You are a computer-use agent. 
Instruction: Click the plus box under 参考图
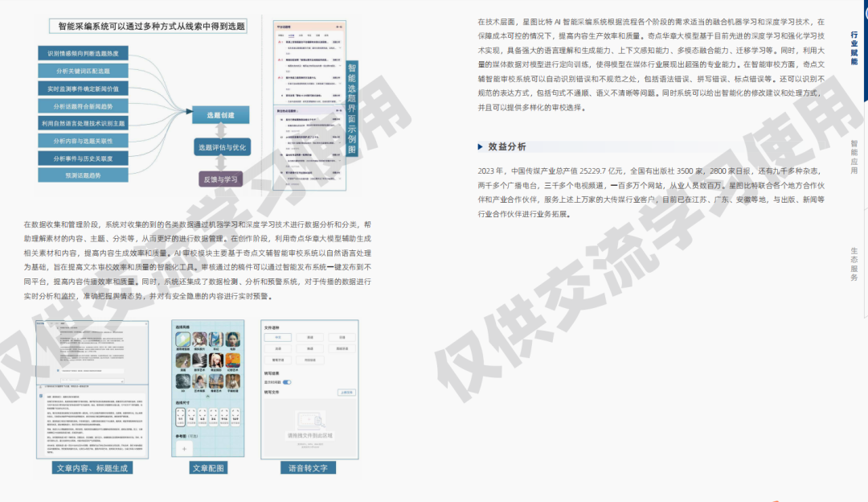pyautogui.click(x=184, y=449)
